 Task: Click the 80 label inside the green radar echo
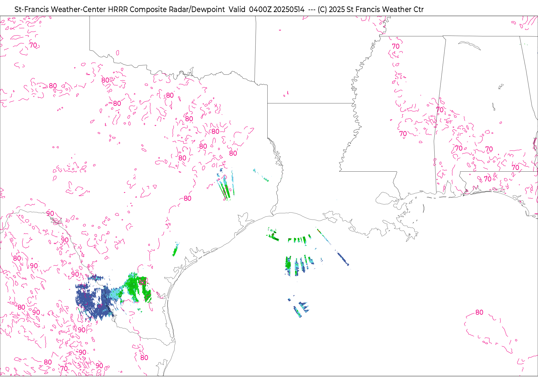(x=143, y=282)
